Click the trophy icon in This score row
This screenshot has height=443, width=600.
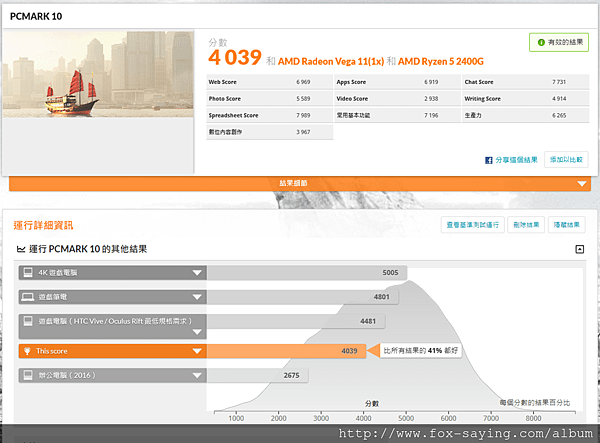(27, 351)
